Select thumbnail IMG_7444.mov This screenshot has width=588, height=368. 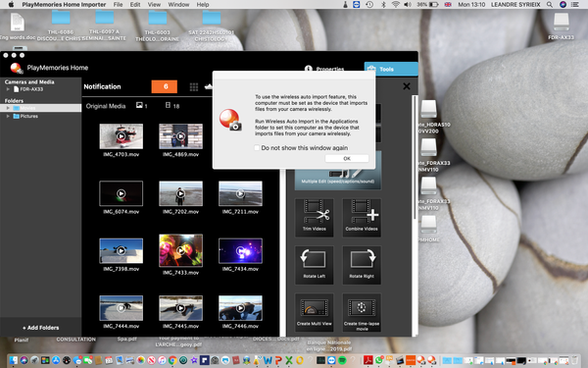coord(122,308)
